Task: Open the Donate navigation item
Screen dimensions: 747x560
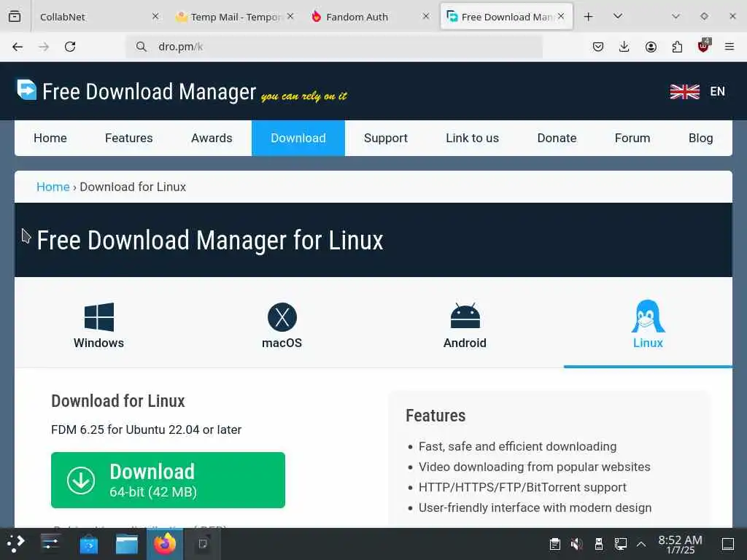Action: pyautogui.click(x=557, y=138)
